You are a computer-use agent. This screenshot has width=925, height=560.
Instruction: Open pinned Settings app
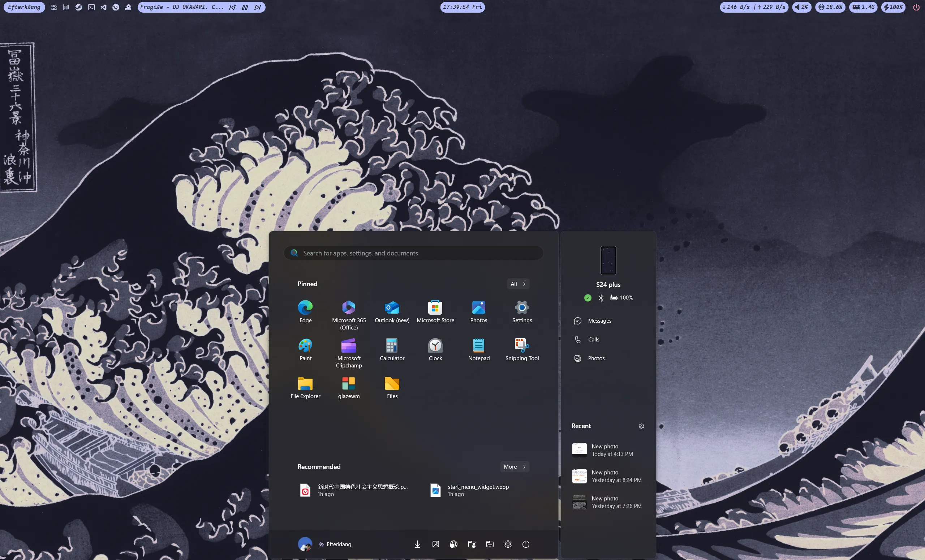point(522,311)
